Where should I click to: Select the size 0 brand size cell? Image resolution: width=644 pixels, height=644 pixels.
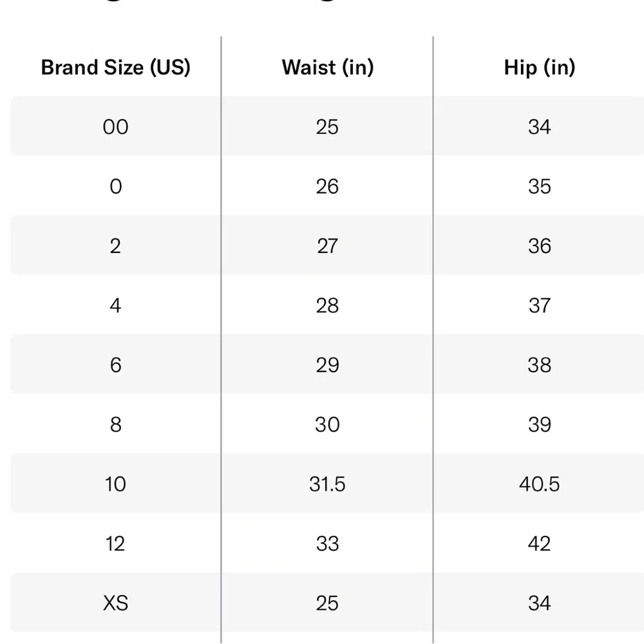pyautogui.click(x=115, y=187)
